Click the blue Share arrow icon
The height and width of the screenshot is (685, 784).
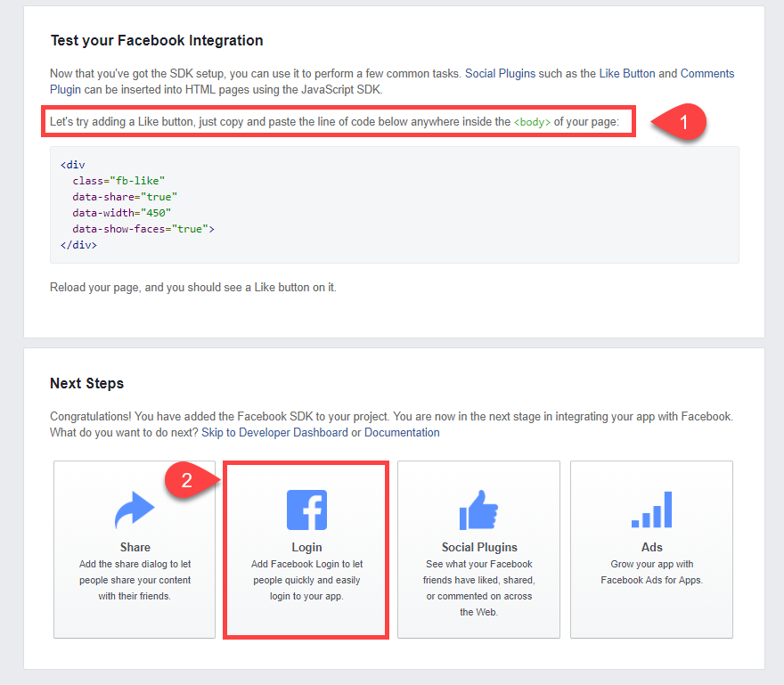point(135,510)
